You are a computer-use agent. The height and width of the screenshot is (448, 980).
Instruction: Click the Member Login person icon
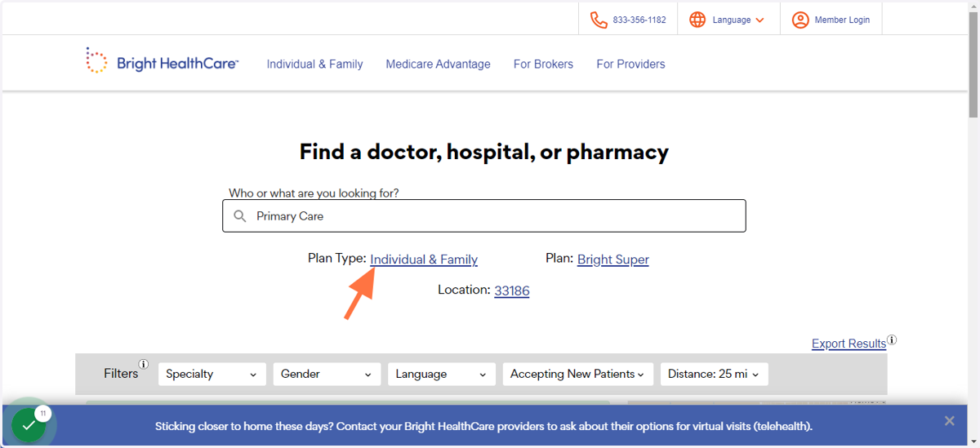pos(800,20)
